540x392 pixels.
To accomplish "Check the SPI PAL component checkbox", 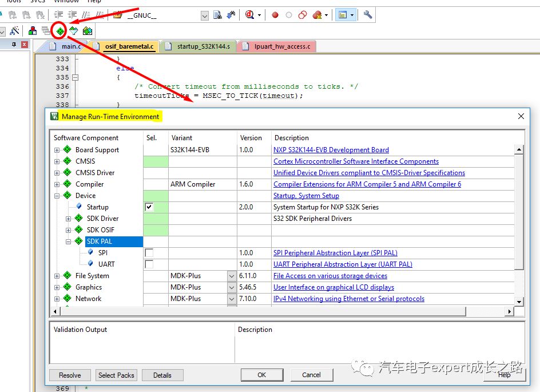I will point(149,253).
